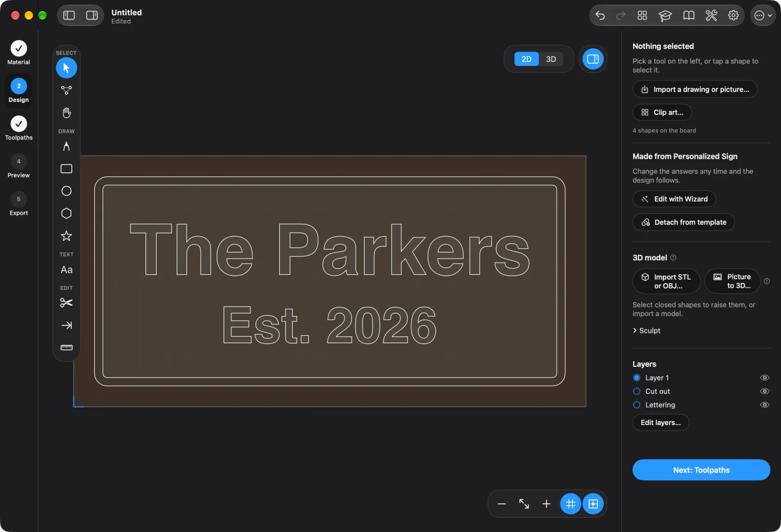Screen dimensions: 781x532
Task: Open Edit layers dialog
Action: (661, 423)
